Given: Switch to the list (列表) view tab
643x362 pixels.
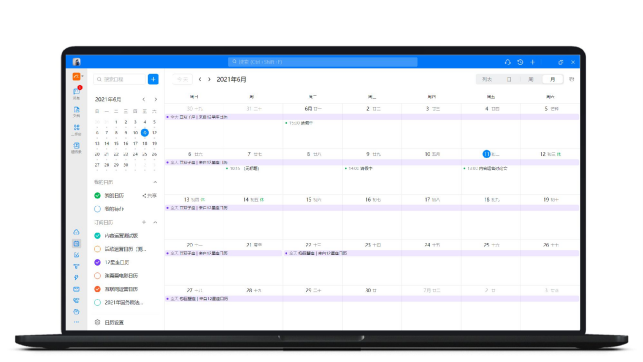Looking at the screenshot, I should tap(487, 79).
